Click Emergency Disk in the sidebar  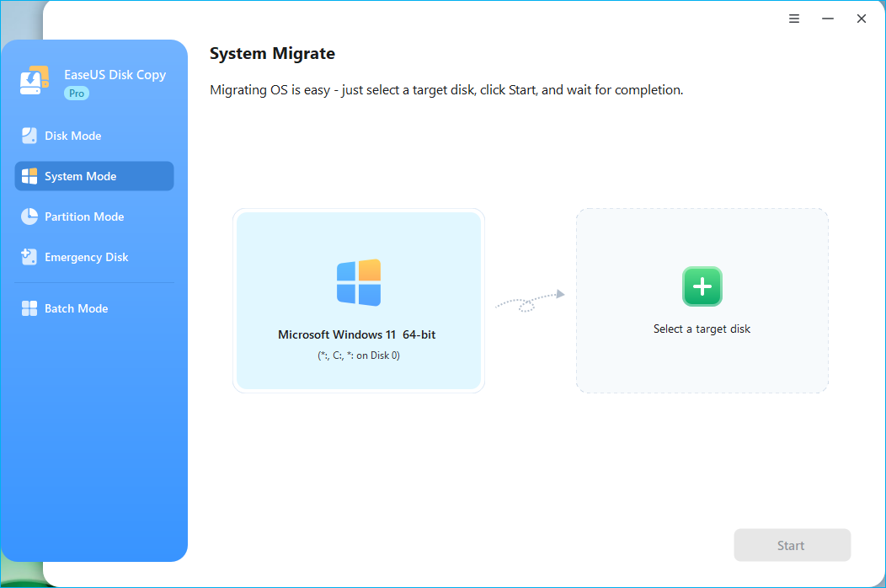pos(85,257)
